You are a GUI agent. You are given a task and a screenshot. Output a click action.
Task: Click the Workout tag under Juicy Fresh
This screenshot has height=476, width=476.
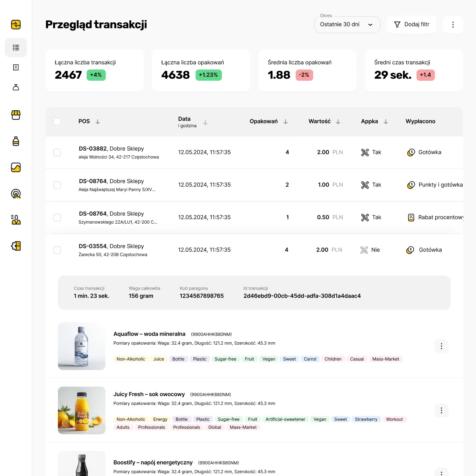tap(395, 419)
